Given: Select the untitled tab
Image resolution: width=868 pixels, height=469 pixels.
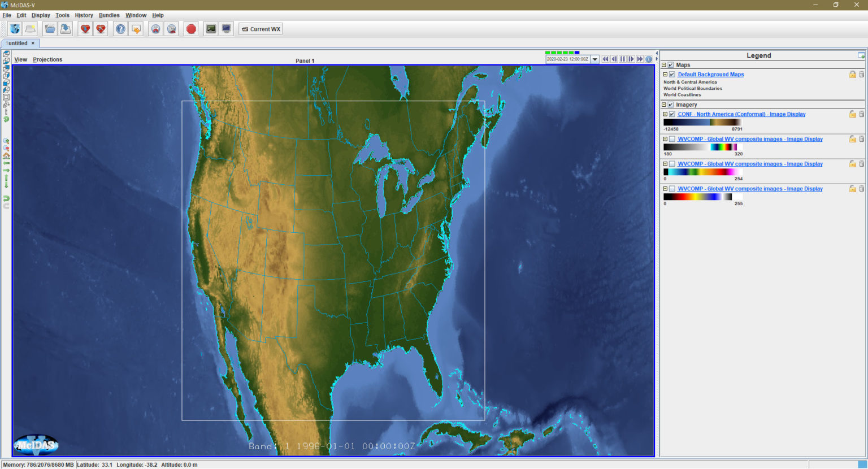Looking at the screenshot, I should tap(19, 43).
